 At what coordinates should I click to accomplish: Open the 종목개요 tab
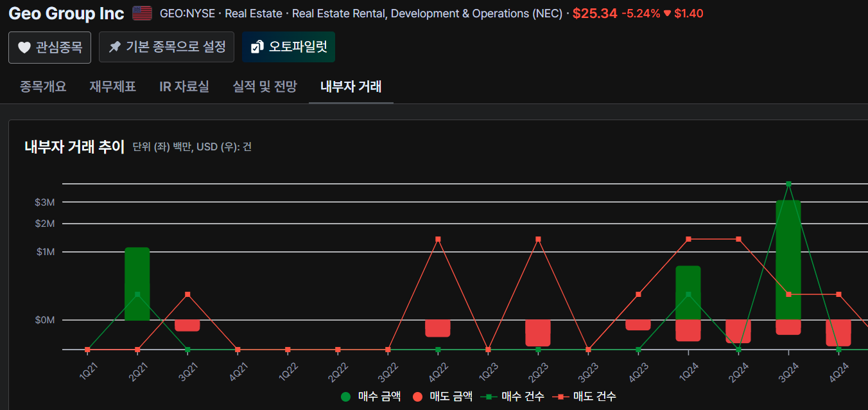coord(43,86)
